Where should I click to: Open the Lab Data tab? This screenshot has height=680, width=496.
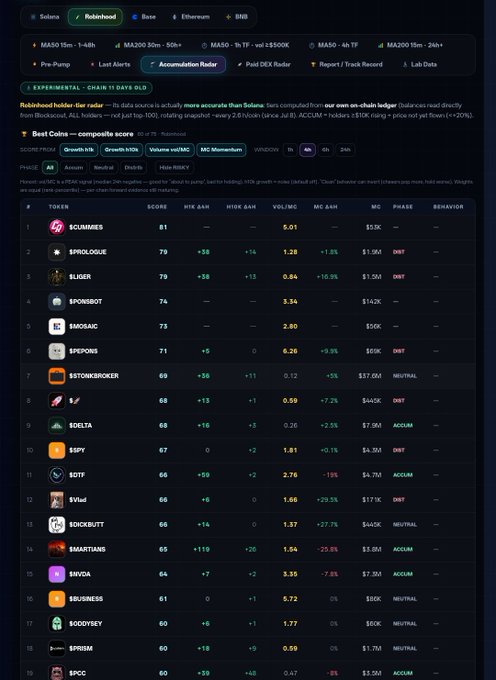[x=420, y=64]
